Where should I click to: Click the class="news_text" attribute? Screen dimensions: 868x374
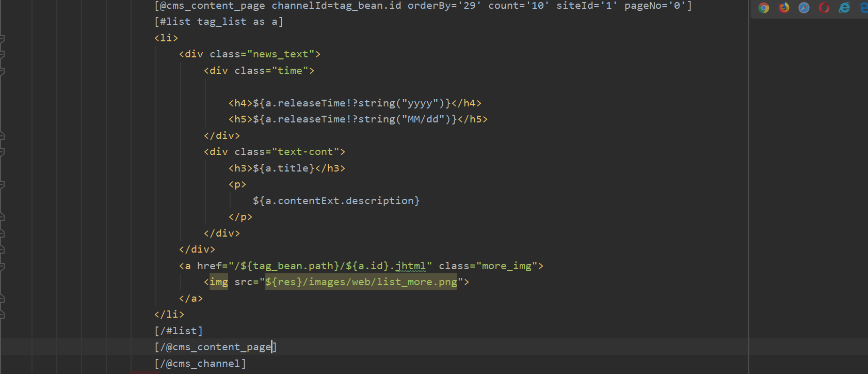pyautogui.click(x=262, y=54)
